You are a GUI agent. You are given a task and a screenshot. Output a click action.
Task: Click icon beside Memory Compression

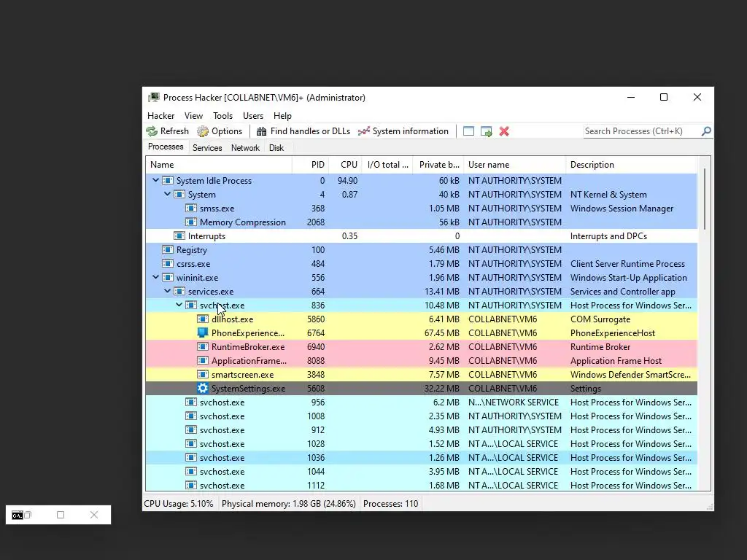click(x=191, y=222)
